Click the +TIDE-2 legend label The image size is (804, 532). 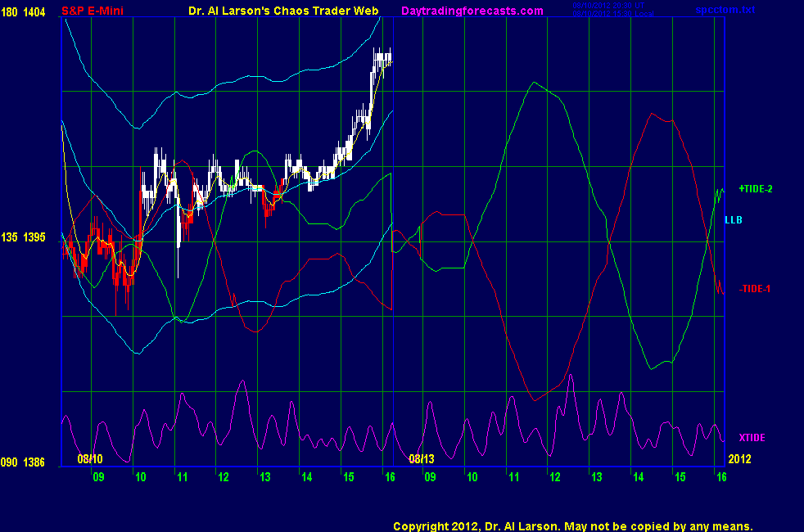click(756, 189)
